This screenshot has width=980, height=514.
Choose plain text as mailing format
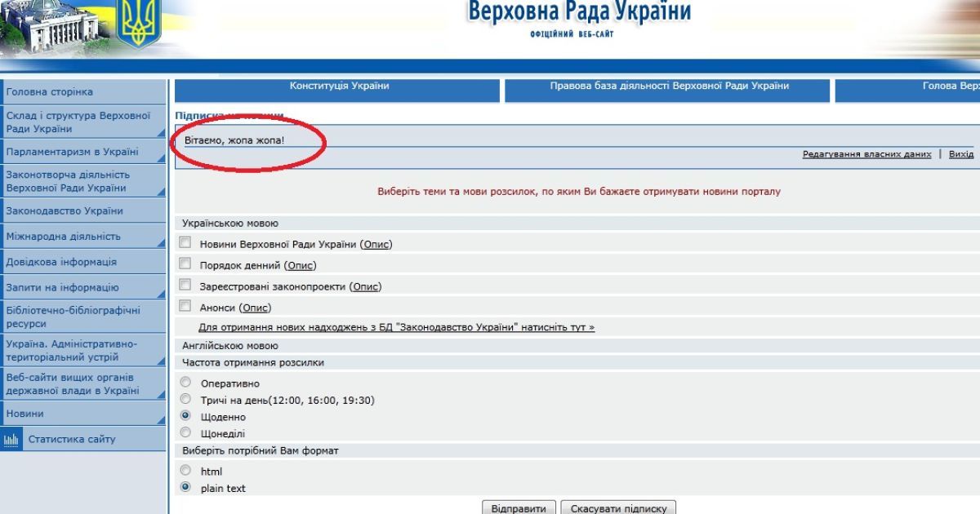pos(185,487)
